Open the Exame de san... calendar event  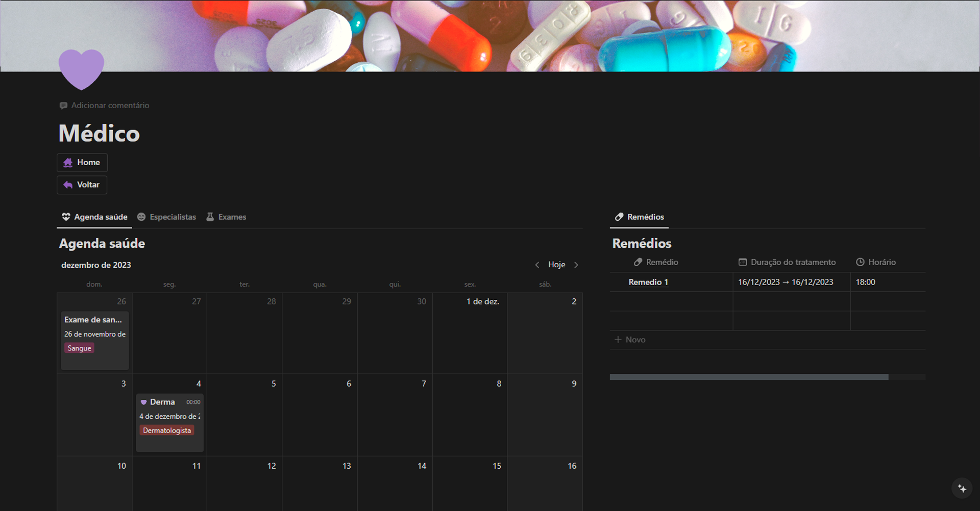click(95, 340)
